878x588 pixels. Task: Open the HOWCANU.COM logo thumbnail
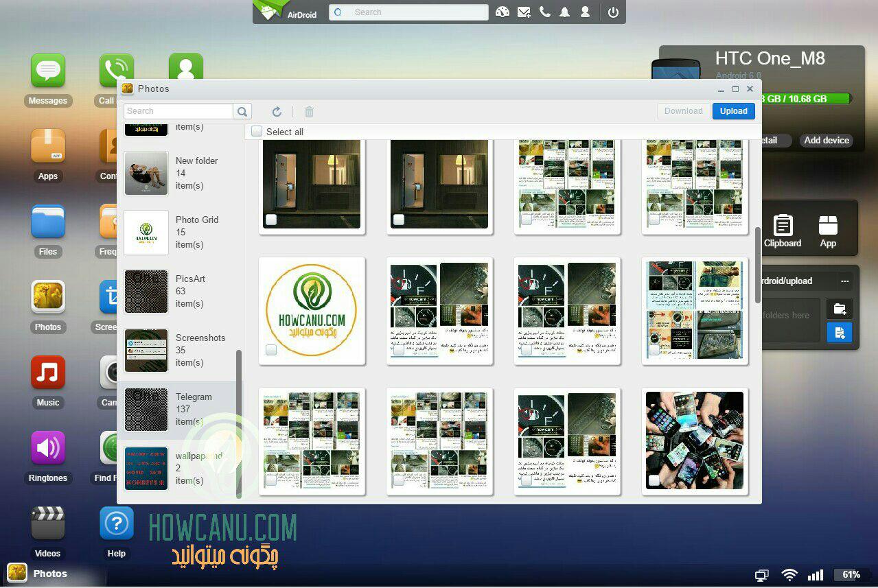click(312, 311)
